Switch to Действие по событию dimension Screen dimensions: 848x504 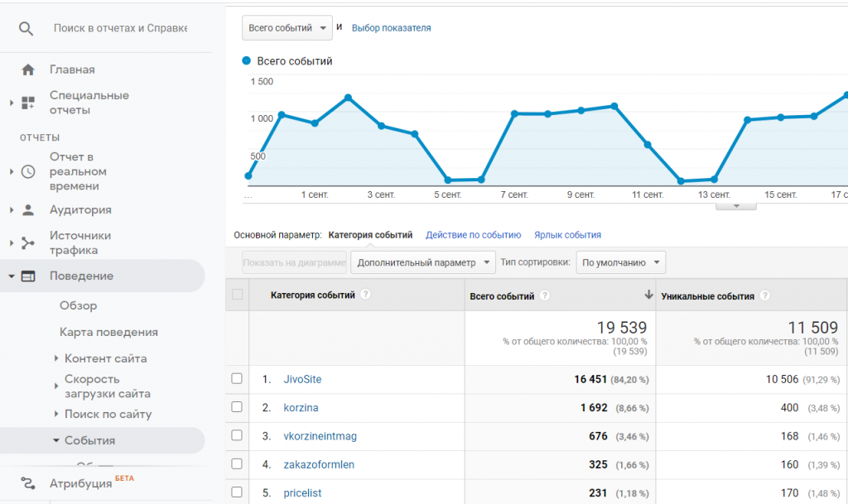click(473, 235)
